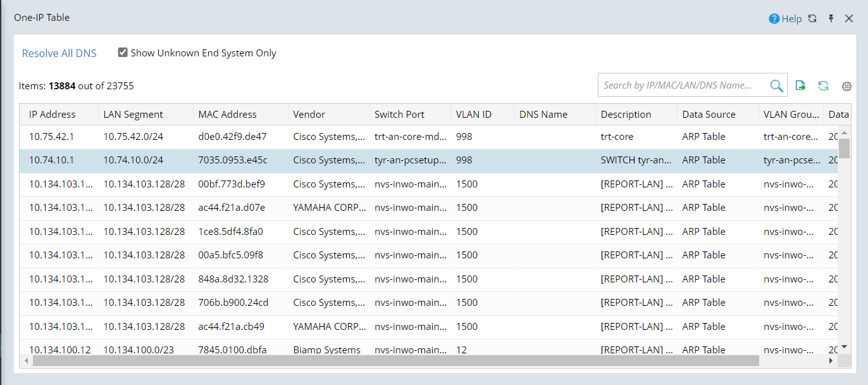Screen dimensions: 868x385
Task: Click the Data Source column header
Action: [x=709, y=114]
